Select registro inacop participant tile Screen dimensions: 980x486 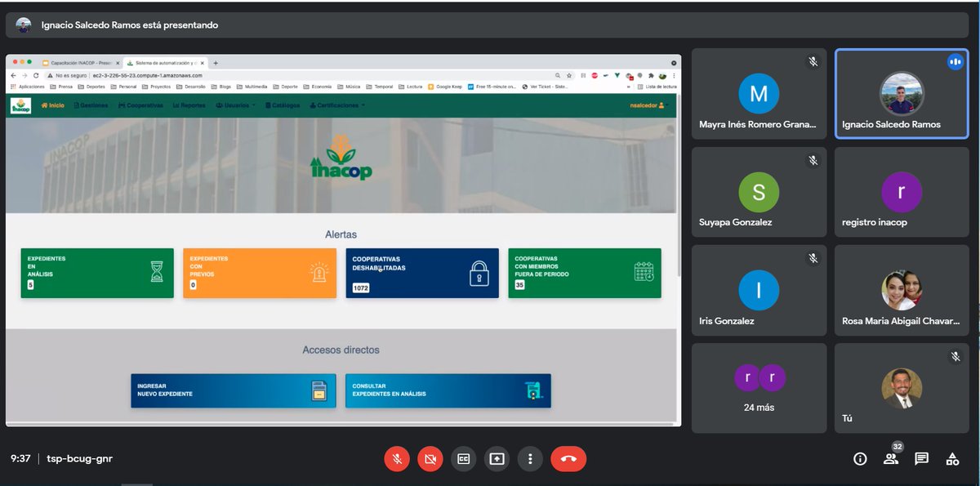(x=902, y=192)
